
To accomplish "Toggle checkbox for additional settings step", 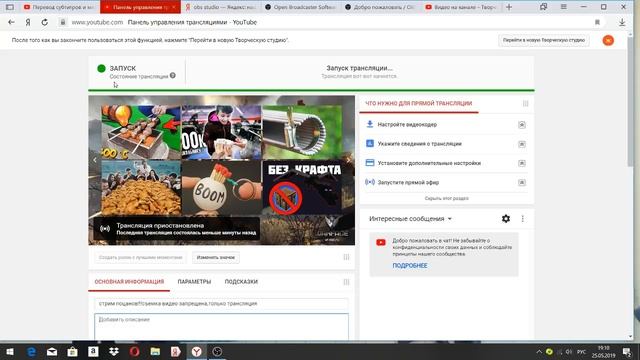I will 522,163.
